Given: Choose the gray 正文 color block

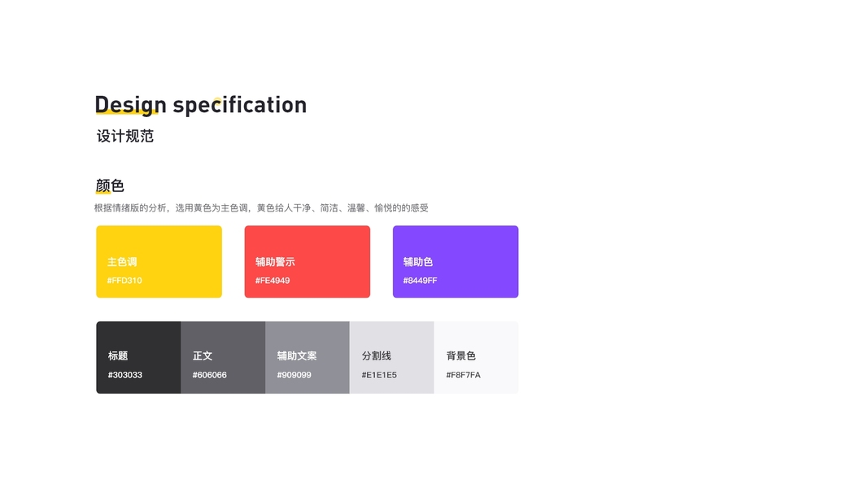Looking at the screenshot, I should [x=223, y=338].
